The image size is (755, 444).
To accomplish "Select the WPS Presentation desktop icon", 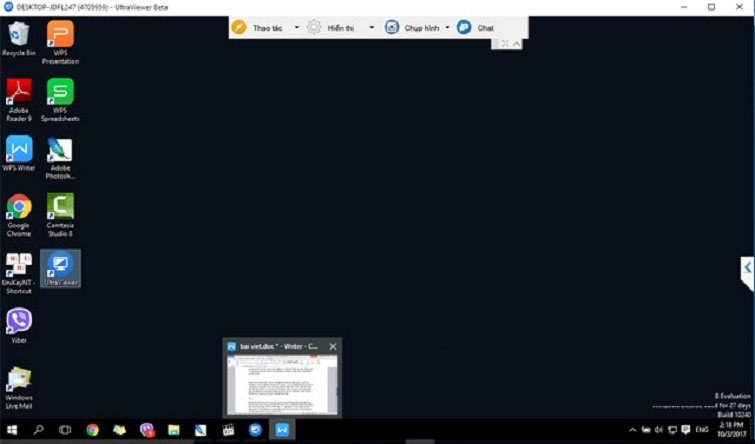I will pyautogui.click(x=60, y=41).
